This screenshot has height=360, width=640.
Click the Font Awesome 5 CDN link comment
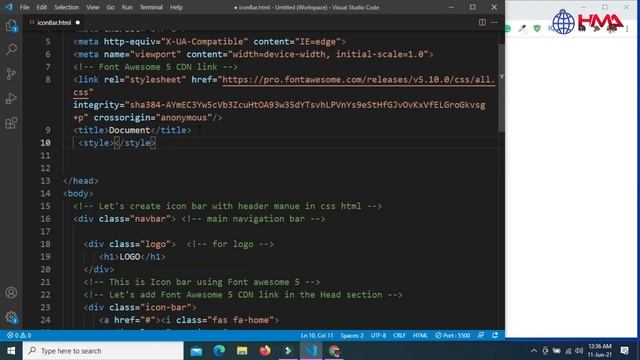(x=156, y=67)
